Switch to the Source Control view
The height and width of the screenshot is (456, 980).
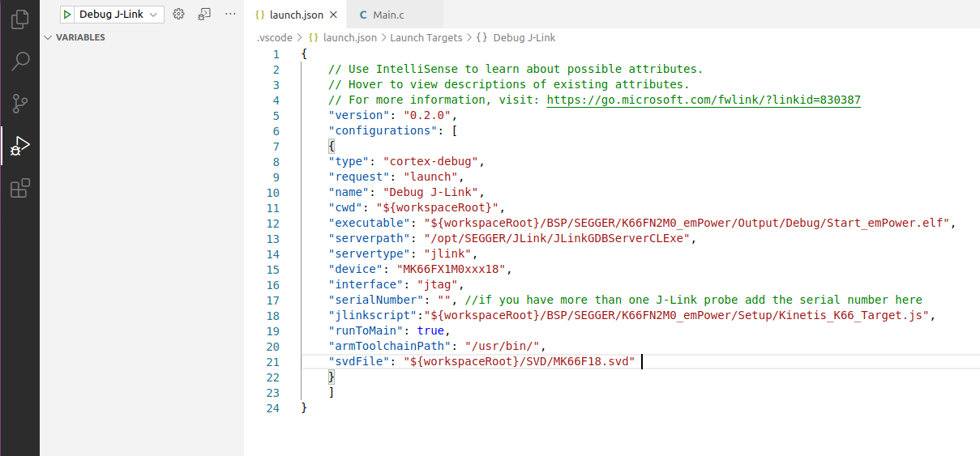(20, 103)
